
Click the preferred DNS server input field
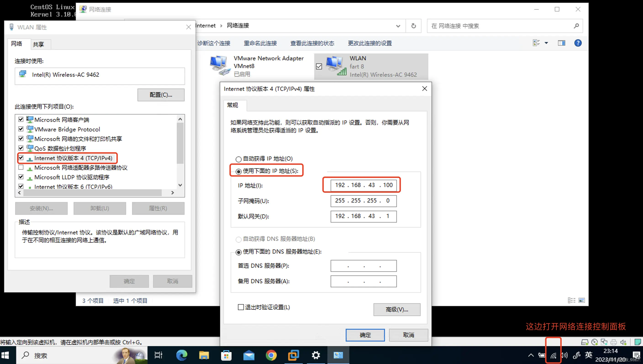[364, 266]
